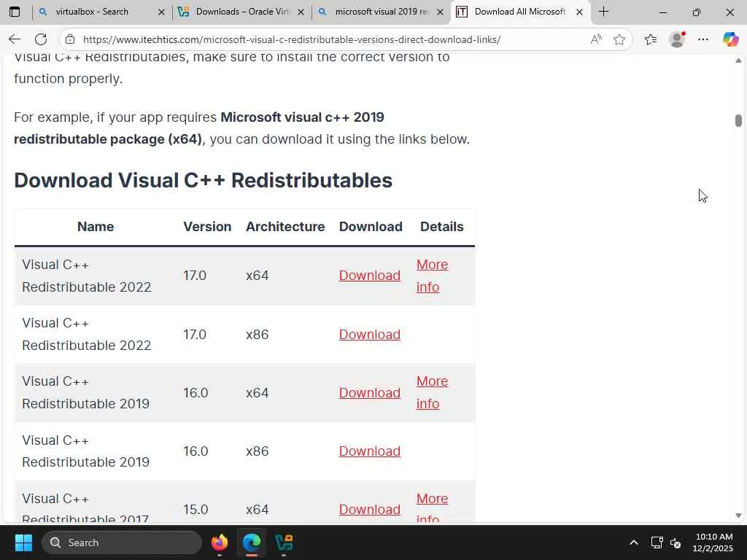
Task: Download Visual C++ 2022 x64 package
Action: (370, 276)
